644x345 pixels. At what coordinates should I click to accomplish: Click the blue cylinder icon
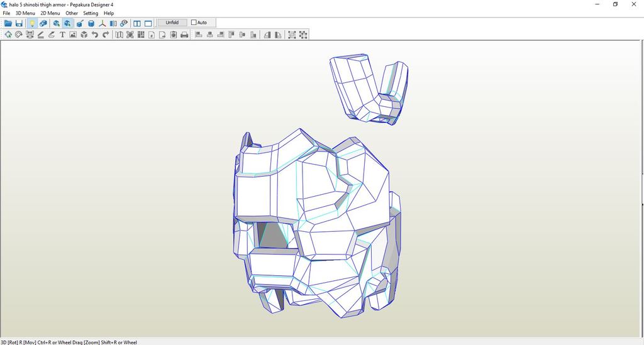tap(91, 23)
